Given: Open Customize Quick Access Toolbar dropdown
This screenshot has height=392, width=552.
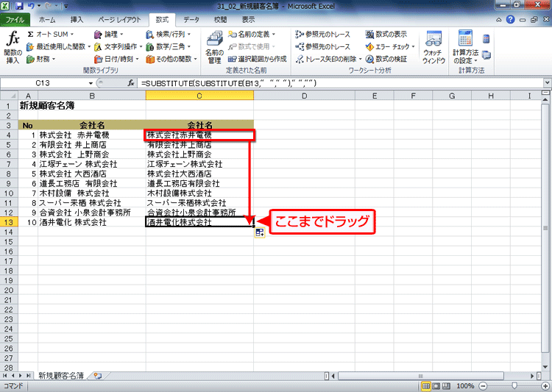Looking at the screenshot, I should point(66,6).
